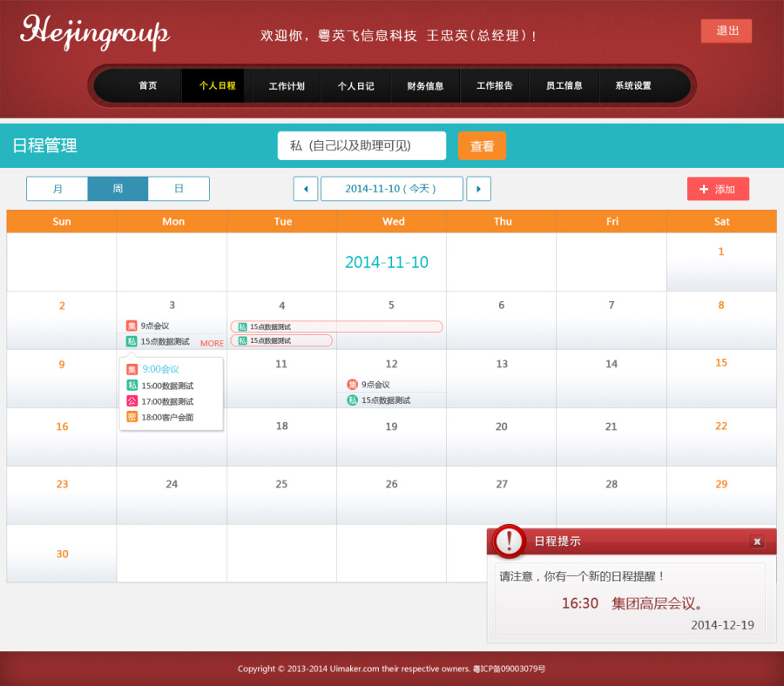Select Monday date 24
784x686 pixels.
tap(172, 484)
